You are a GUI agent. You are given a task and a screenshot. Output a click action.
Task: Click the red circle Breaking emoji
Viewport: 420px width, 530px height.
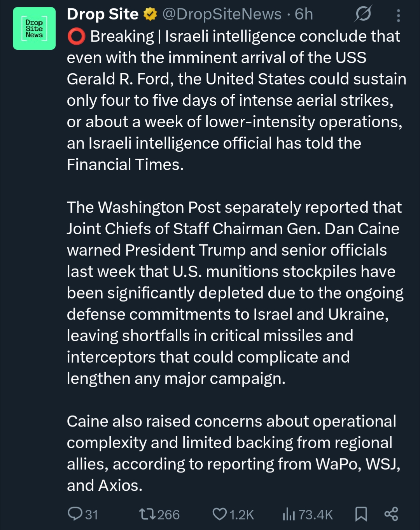tap(76, 37)
